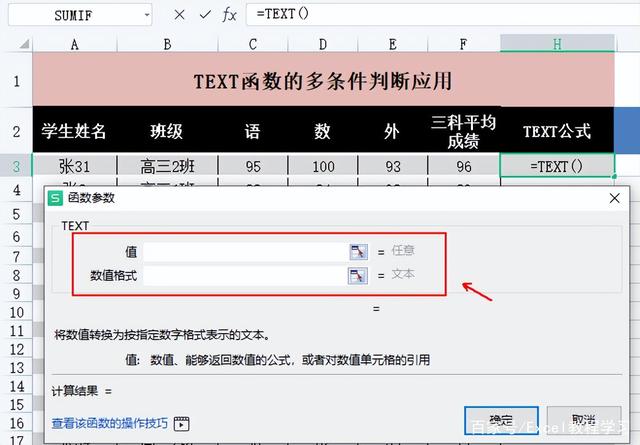
Task: Select column H header
Action: [x=557, y=43]
